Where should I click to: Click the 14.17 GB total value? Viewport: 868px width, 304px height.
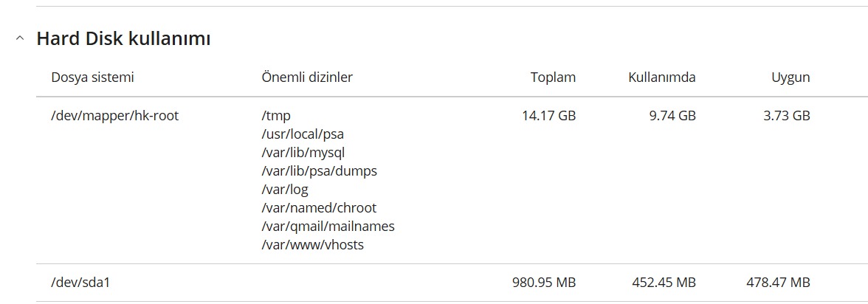pos(548,117)
